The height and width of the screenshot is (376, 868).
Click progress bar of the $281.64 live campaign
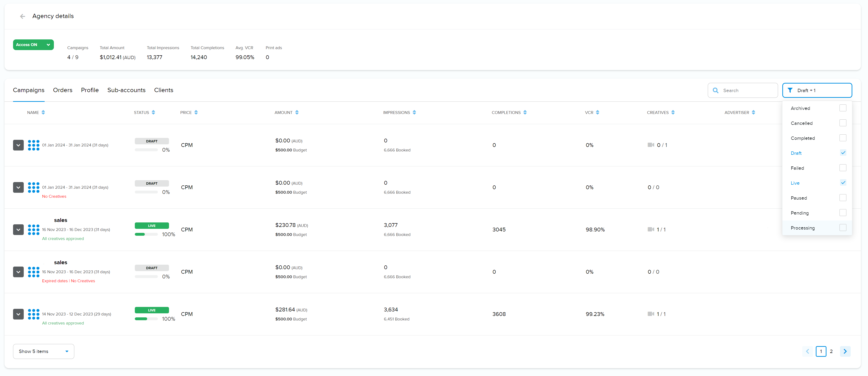(146, 319)
